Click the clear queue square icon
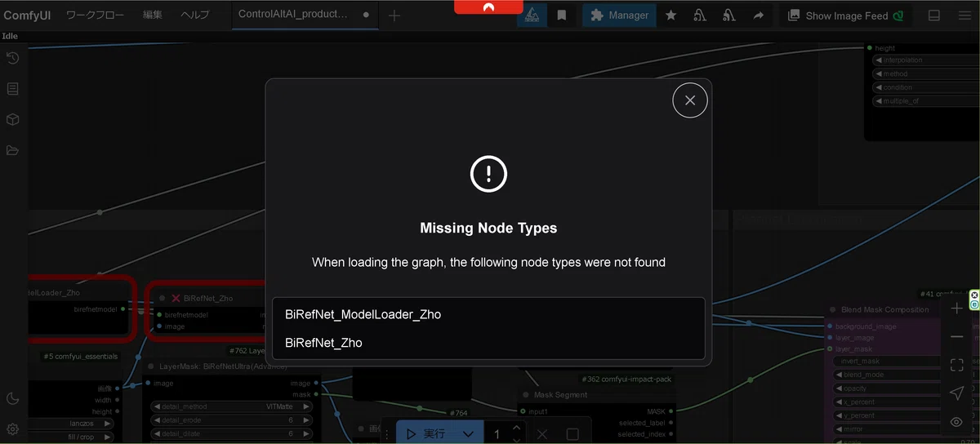This screenshot has height=444, width=980. (x=572, y=434)
